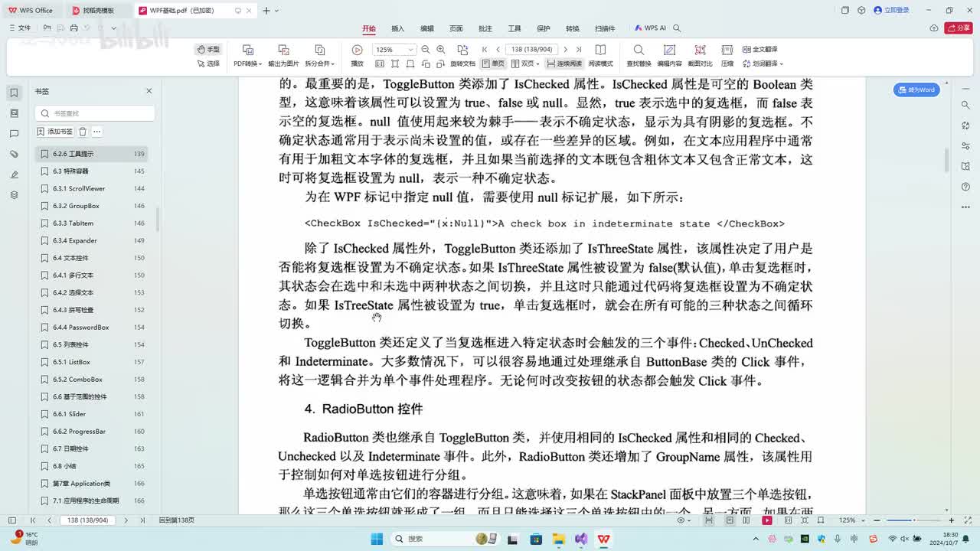Switch to the 找稻壳模板 tab
Viewport: 980px width, 551px height.
(98, 11)
